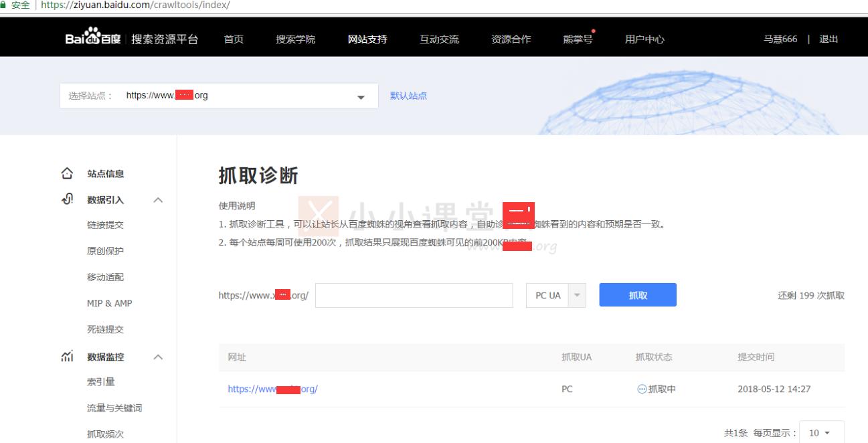This screenshot has width=868, height=443.
Task: Open the 默认站点 link
Action: (408, 96)
